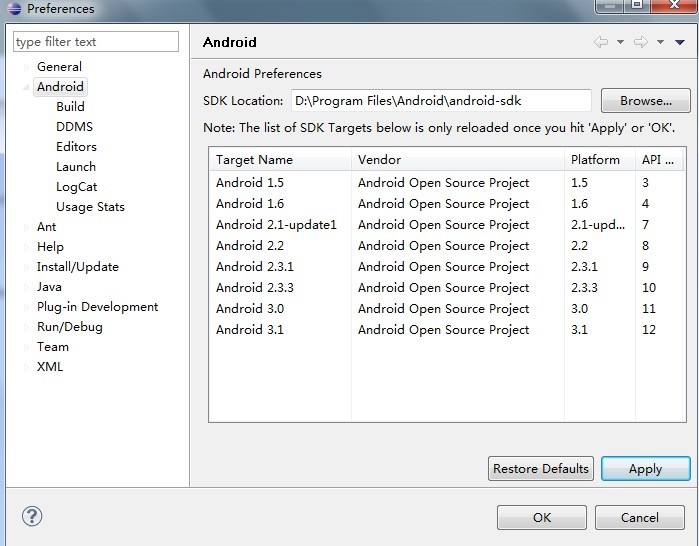Viewport: 699px width, 546px height.
Task: Expand the Install/Update tree node
Action: (x=26, y=267)
